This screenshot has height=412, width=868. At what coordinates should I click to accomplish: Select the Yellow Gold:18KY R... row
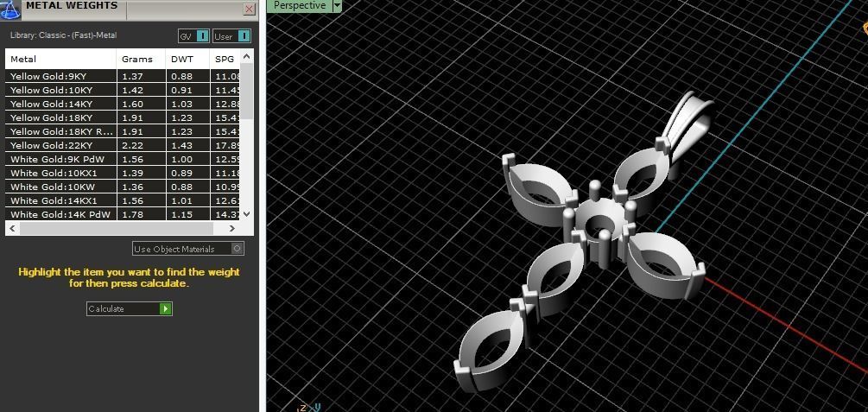123,131
